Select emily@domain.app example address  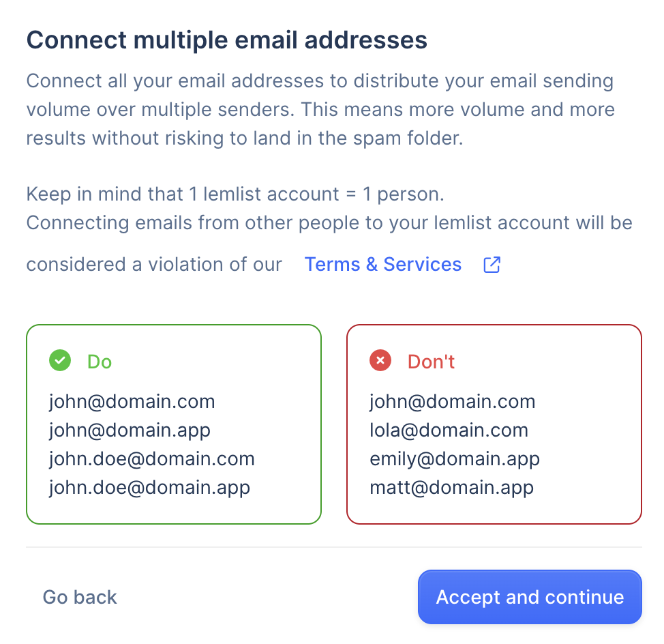(x=455, y=459)
